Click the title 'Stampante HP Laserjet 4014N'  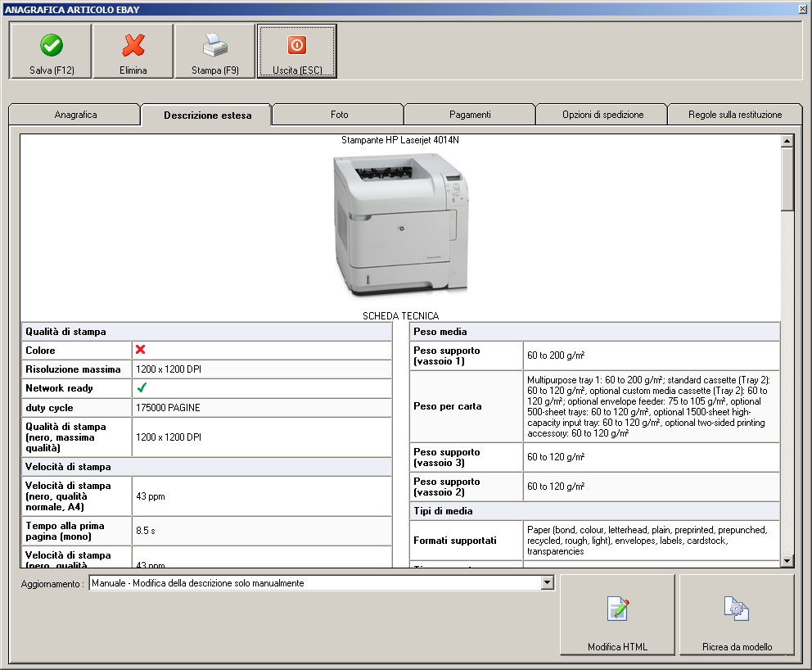click(x=399, y=140)
